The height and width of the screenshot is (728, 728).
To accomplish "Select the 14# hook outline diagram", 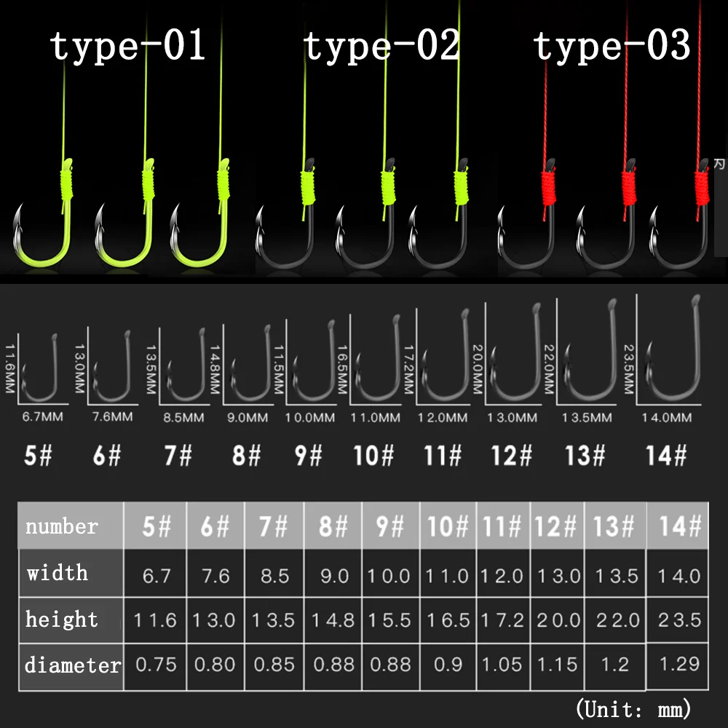I will click(x=672, y=348).
